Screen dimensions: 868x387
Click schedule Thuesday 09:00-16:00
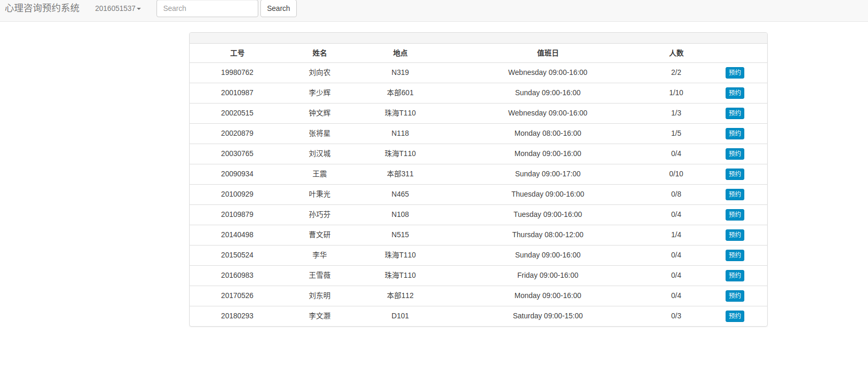548,194
